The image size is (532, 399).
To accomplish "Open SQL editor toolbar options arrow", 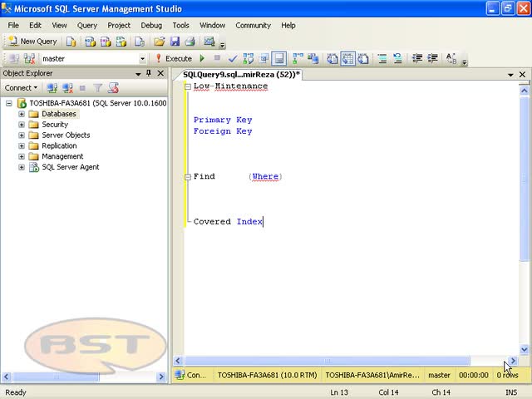I will [x=465, y=62].
